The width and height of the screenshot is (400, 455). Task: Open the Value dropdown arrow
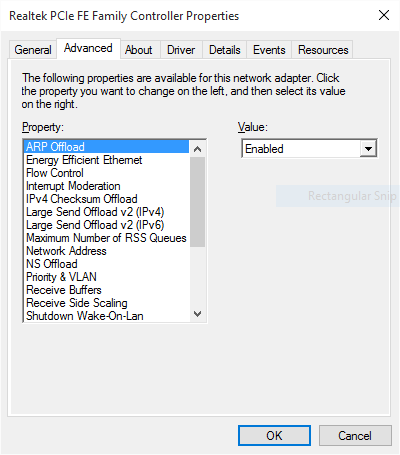point(368,149)
